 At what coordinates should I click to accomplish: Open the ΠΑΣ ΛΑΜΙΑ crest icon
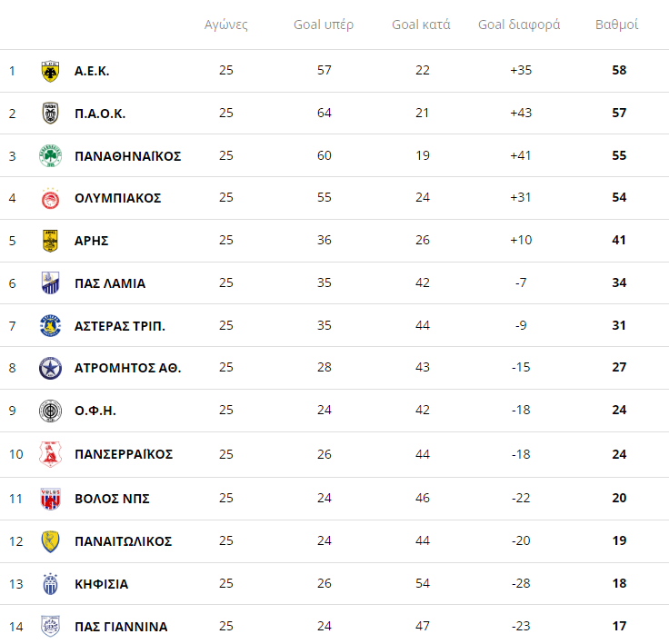(x=50, y=283)
